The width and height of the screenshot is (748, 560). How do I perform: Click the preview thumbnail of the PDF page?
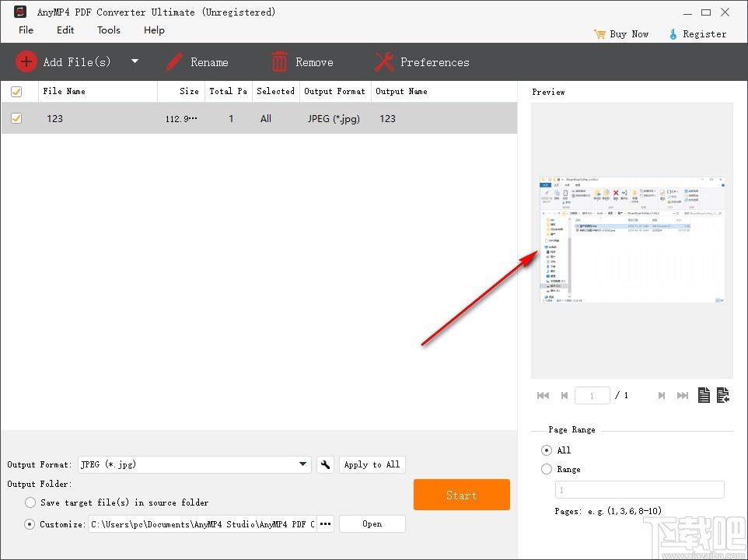click(632, 240)
